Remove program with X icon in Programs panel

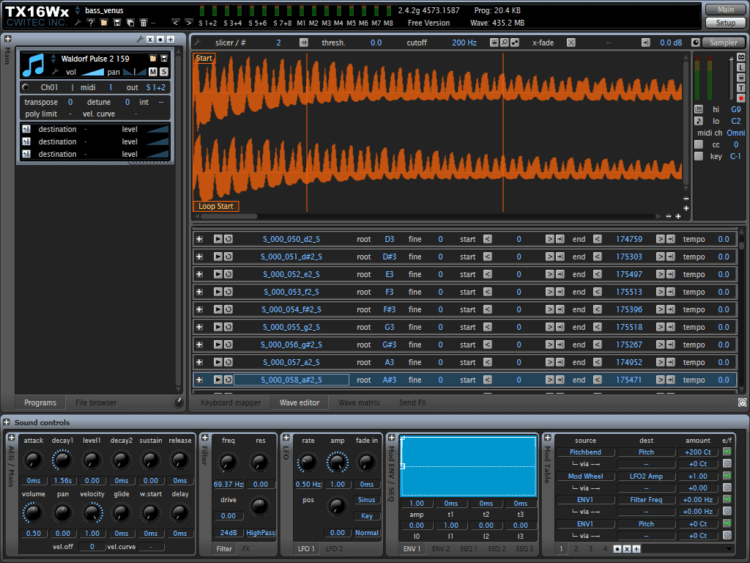point(150,39)
